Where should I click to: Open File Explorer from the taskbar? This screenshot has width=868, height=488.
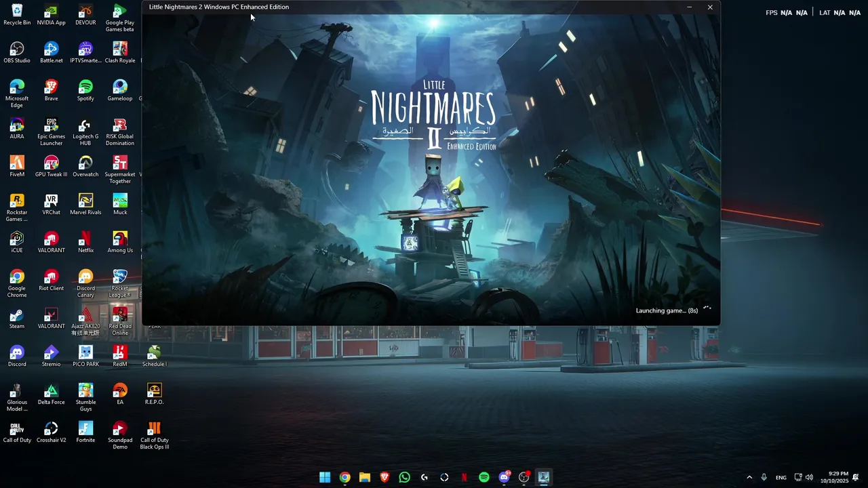(365, 477)
